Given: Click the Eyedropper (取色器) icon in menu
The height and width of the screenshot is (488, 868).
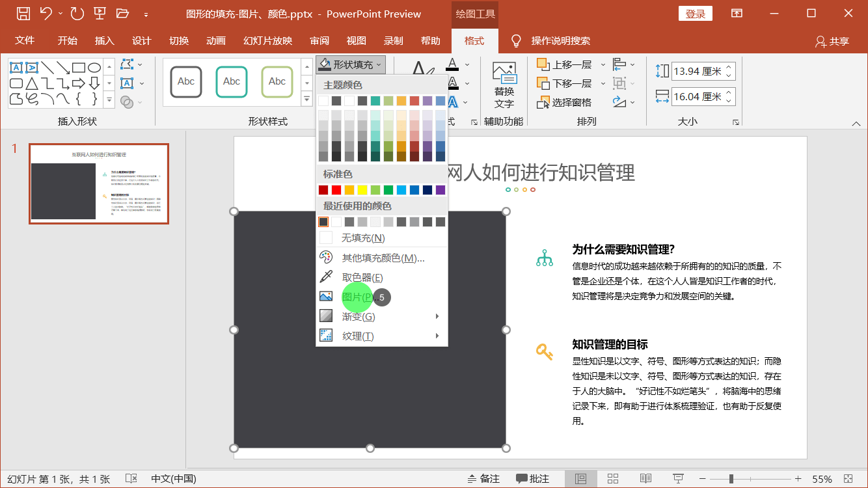Looking at the screenshot, I should click(x=326, y=277).
